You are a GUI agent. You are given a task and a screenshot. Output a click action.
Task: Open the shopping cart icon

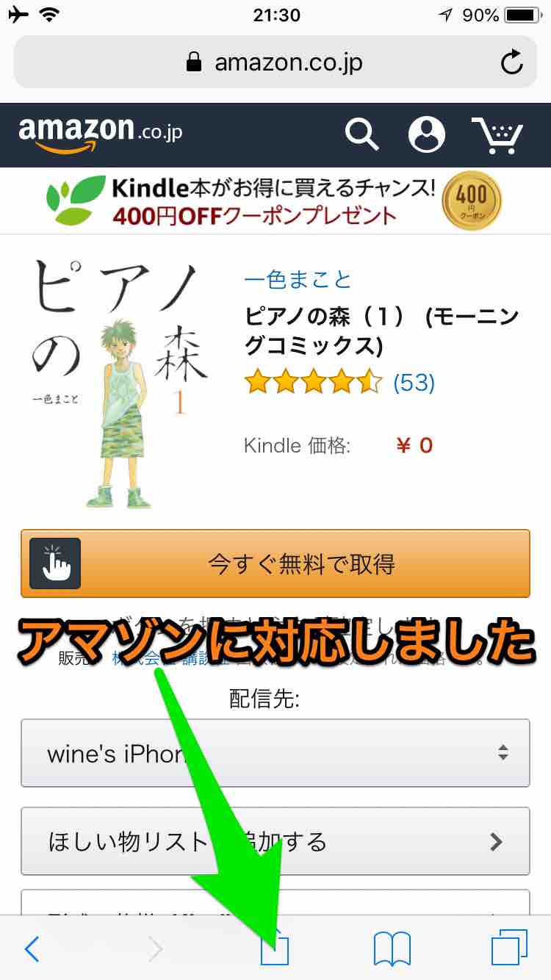[x=497, y=134]
